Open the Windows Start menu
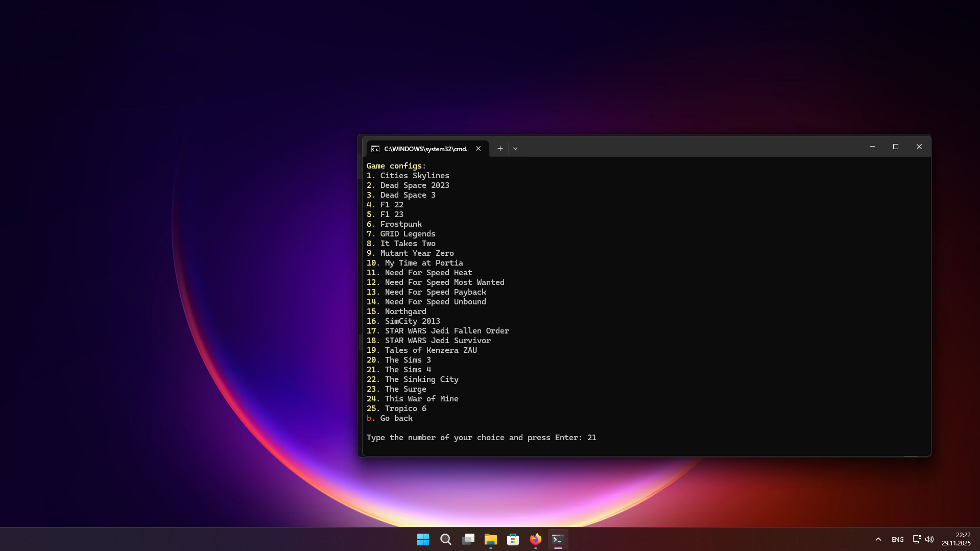 (x=423, y=539)
